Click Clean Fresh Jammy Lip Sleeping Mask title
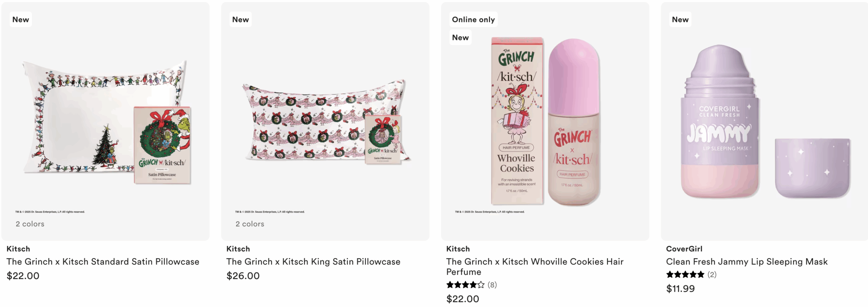This screenshot has width=868, height=307. click(x=747, y=262)
